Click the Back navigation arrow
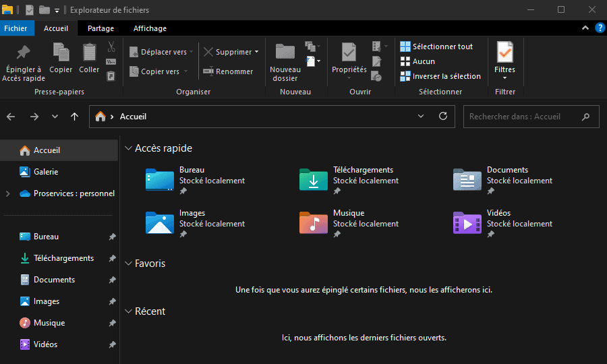Image resolution: width=607 pixels, height=364 pixels. pyautogui.click(x=11, y=117)
